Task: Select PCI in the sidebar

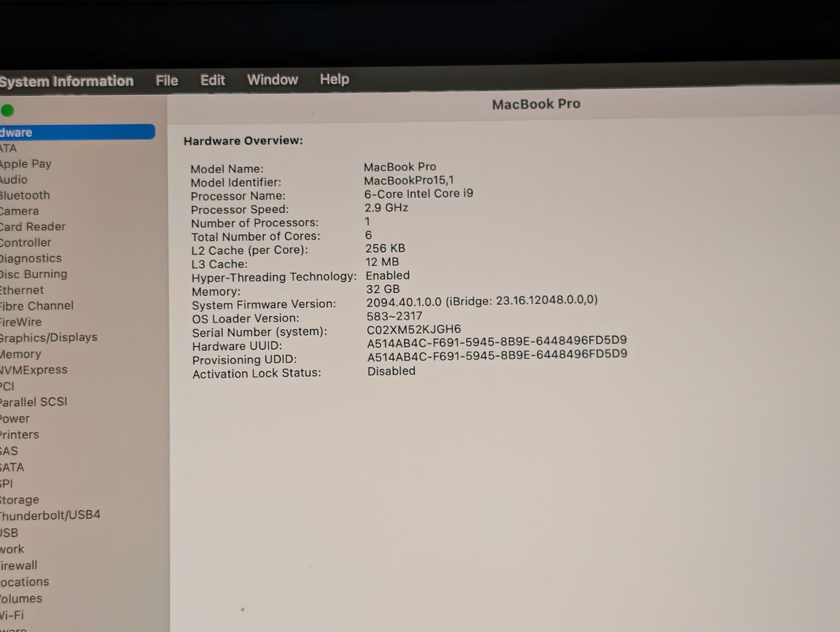Action: tap(7, 386)
